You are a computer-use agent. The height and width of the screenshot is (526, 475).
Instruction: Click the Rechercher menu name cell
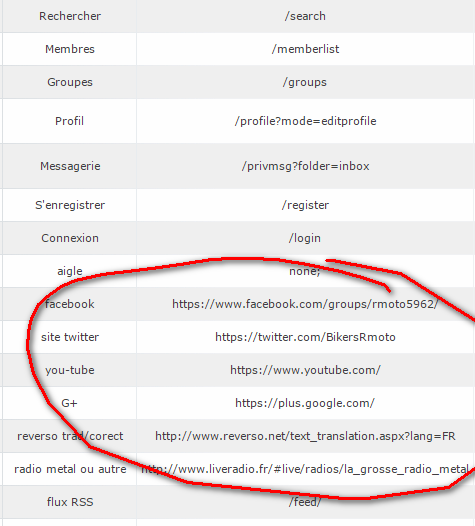(x=70, y=16)
